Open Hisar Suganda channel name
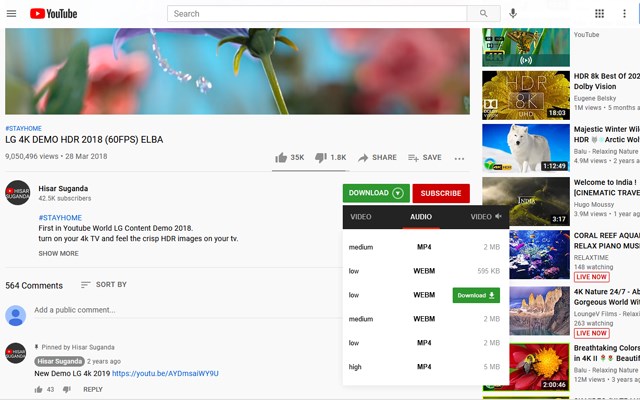 tap(63, 189)
